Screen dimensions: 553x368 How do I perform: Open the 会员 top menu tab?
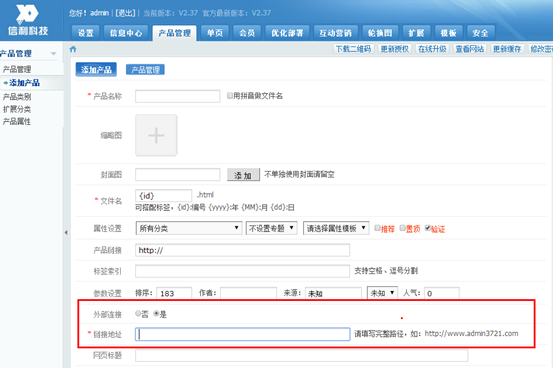click(247, 33)
